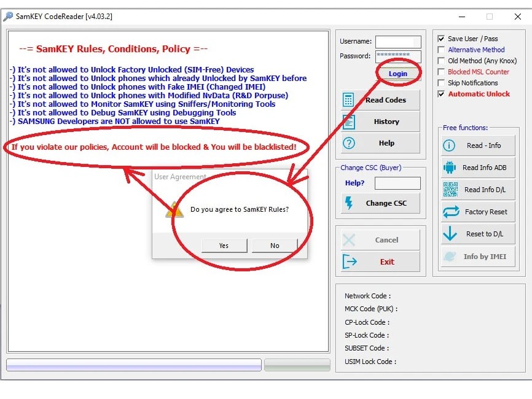532x399 pixels.
Task: Focus the Username input field
Action: pos(398,42)
